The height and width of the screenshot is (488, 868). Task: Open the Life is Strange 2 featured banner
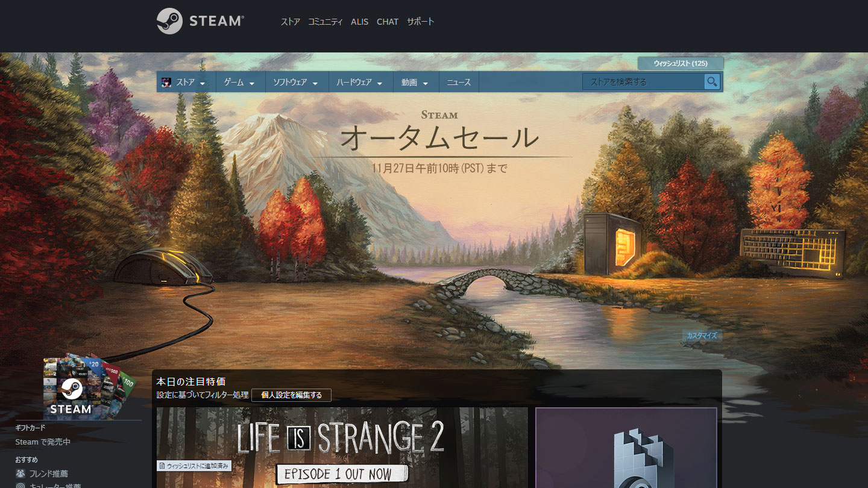[342, 448]
